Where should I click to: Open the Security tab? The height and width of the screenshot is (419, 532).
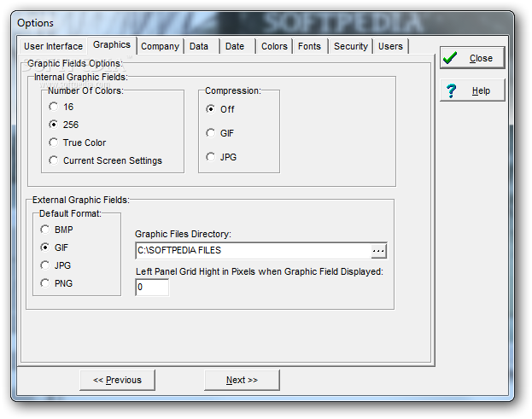pos(351,46)
